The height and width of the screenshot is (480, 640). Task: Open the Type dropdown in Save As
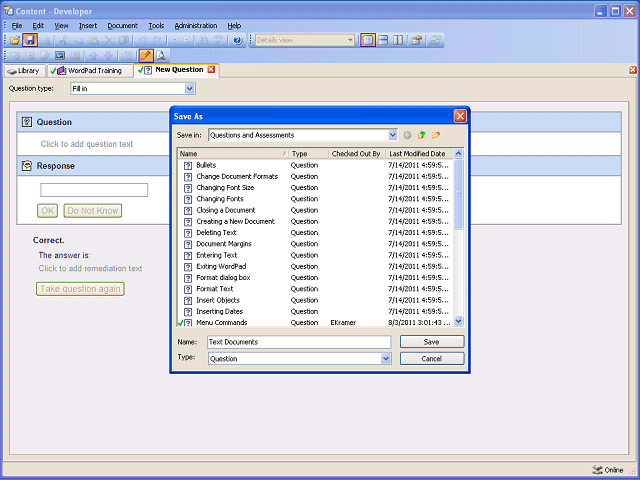pos(386,359)
